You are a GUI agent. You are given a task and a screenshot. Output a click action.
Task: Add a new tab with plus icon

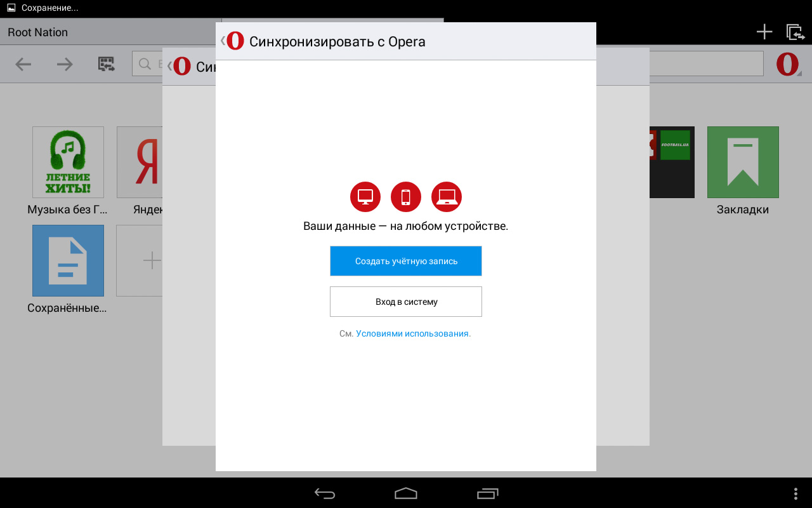coord(764,32)
